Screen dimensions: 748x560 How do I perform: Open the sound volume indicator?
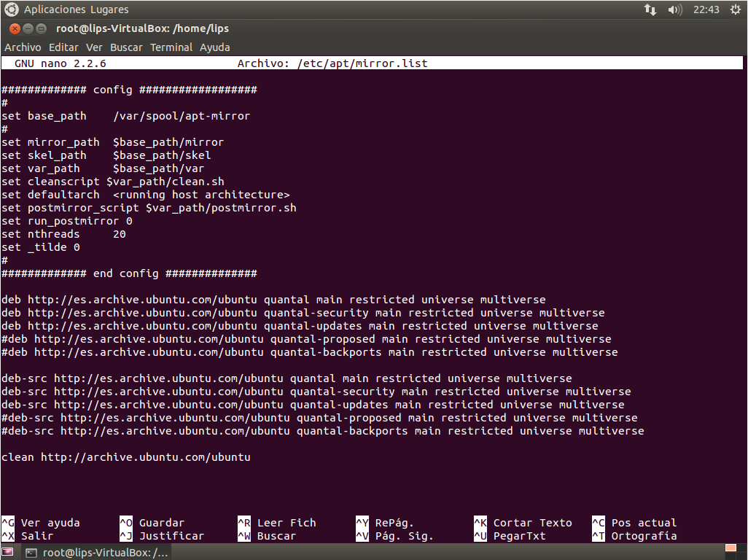coord(674,9)
